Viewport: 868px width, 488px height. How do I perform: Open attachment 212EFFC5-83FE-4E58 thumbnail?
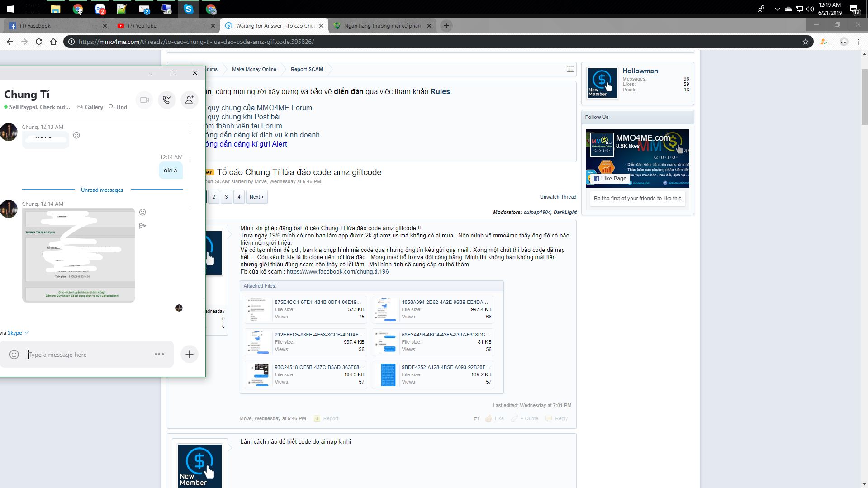tap(259, 342)
